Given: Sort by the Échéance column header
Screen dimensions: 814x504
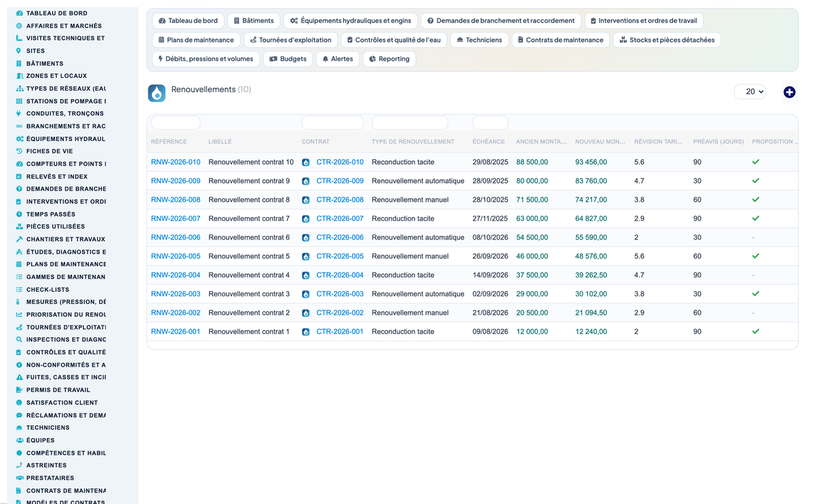Looking at the screenshot, I should (488, 142).
